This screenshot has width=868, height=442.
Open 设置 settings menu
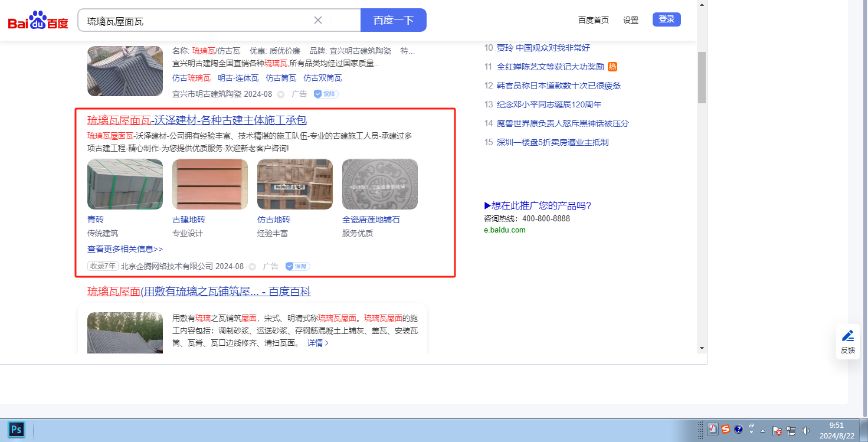tap(631, 20)
